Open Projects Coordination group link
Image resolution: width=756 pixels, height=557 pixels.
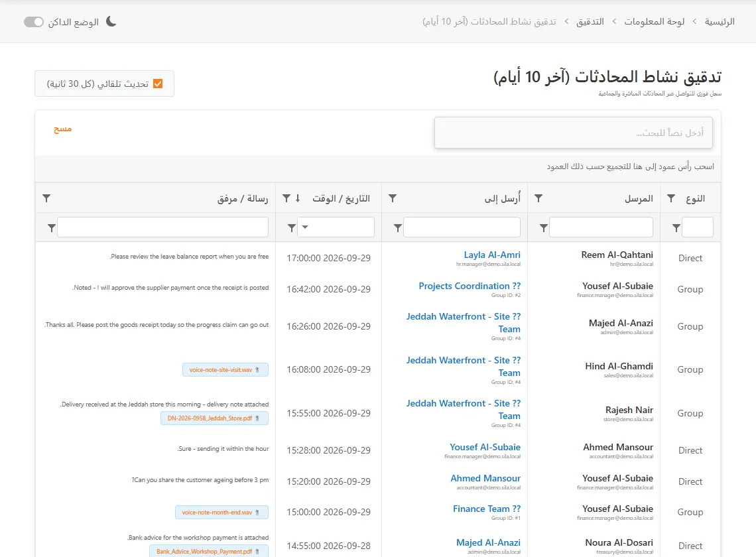(469, 286)
